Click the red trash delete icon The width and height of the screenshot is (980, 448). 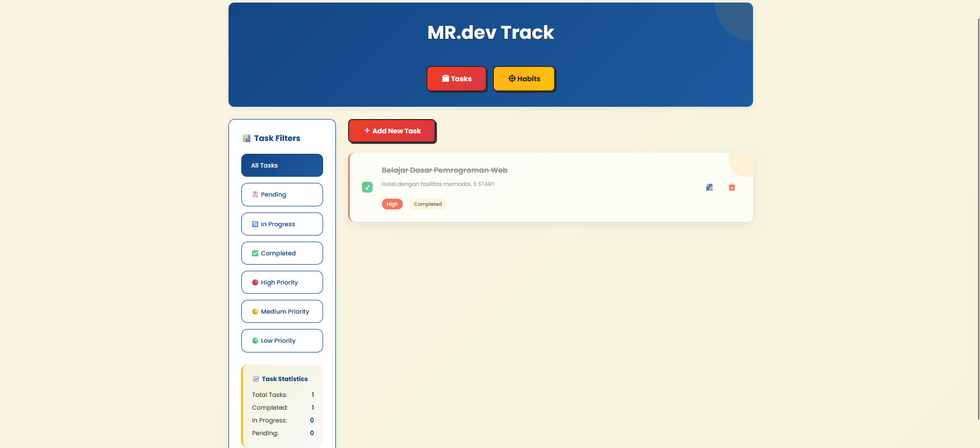732,187
